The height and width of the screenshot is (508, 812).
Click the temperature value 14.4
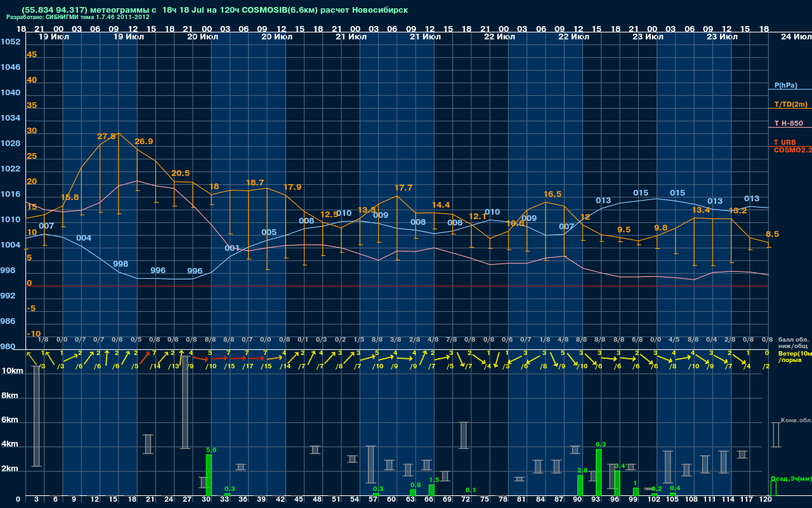[x=441, y=205]
